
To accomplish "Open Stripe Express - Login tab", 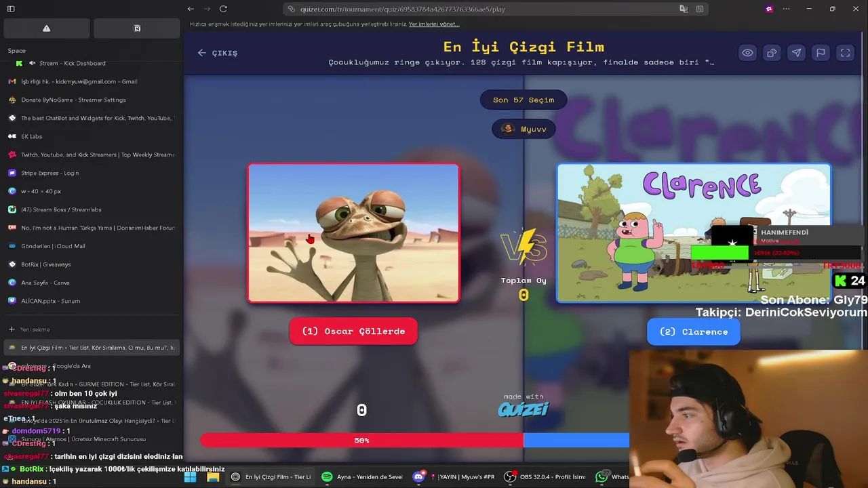I will pyautogui.click(x=92, y=173).
